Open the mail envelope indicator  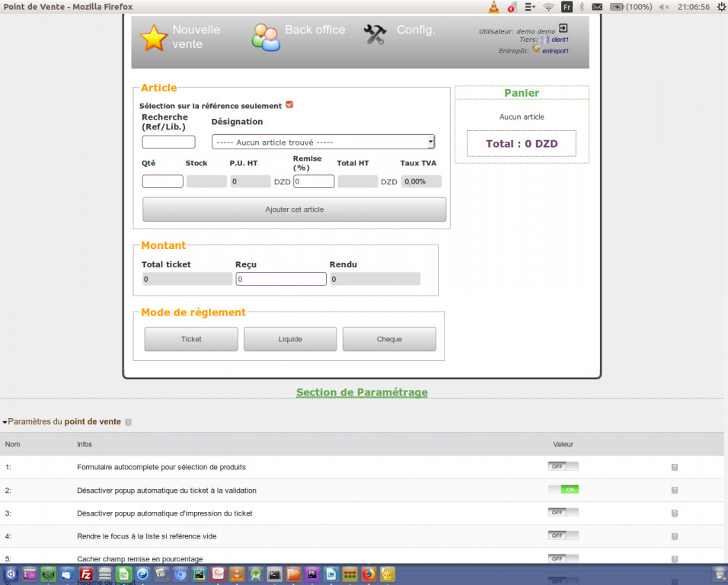coord(597,7)
